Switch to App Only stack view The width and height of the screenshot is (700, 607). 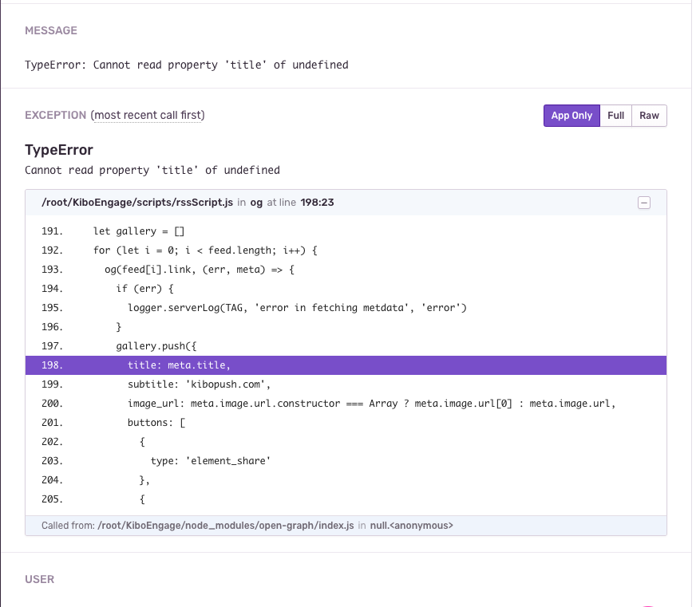pyautogui.click(x=571, y=116)
